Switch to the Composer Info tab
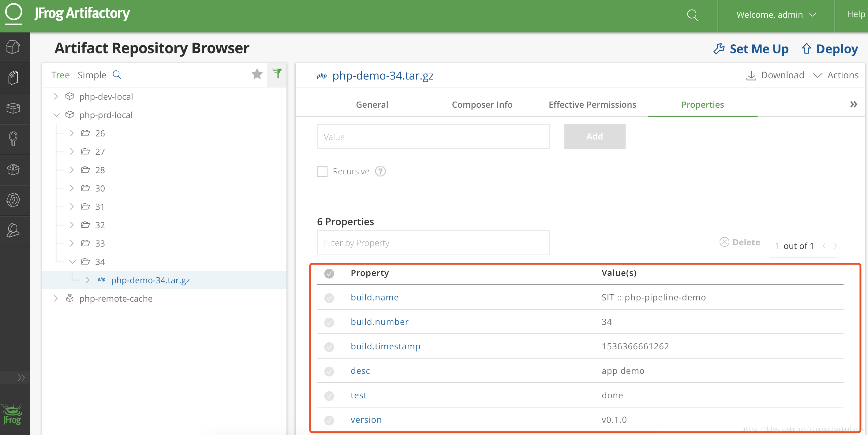Image resolution: width=868 pixels, height=435 pixels. (482, 104)
